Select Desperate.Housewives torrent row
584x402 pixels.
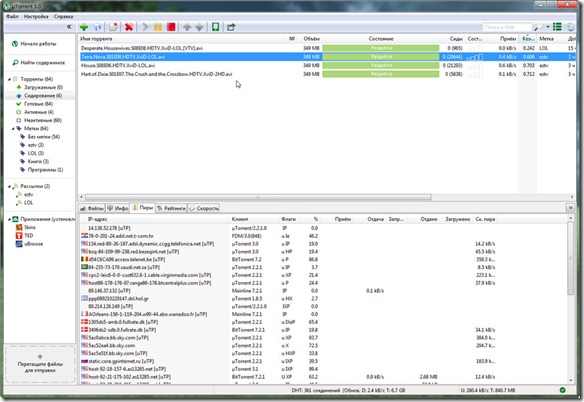[326, 48]
